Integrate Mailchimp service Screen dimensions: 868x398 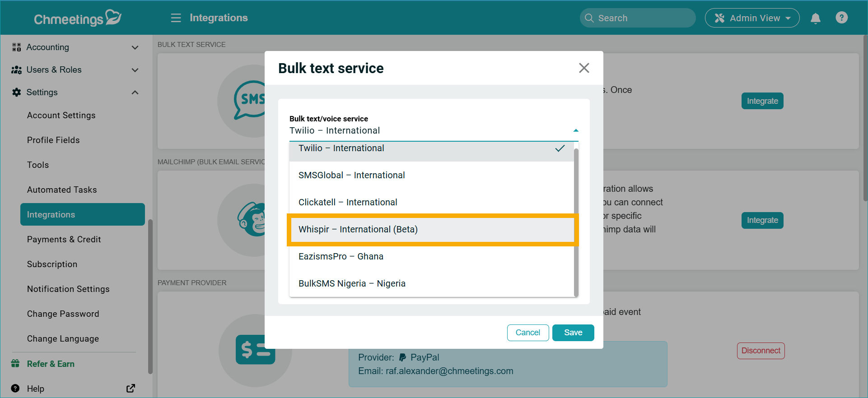(762, 220)
